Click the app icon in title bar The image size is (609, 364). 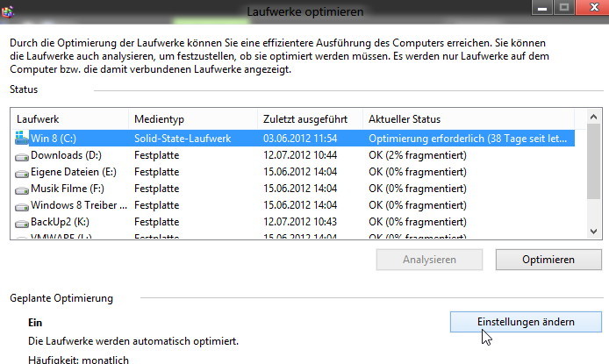(x=8, y=11)
